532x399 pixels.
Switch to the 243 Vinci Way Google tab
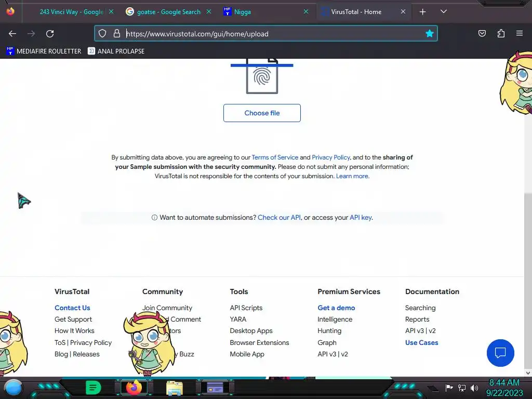[x=71, y=12]
